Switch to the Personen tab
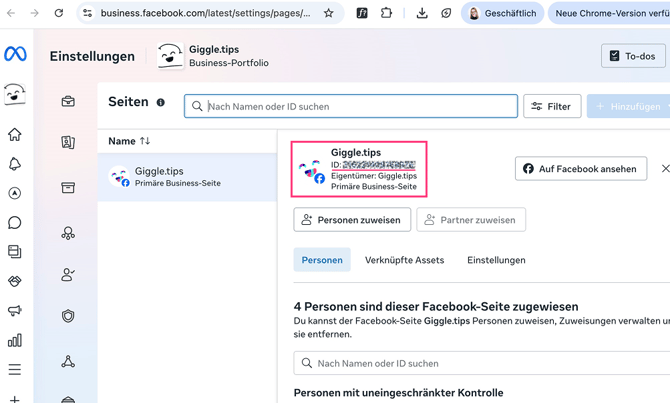The width and height of the screenshot is (670, 403). [x=322, y=260]
